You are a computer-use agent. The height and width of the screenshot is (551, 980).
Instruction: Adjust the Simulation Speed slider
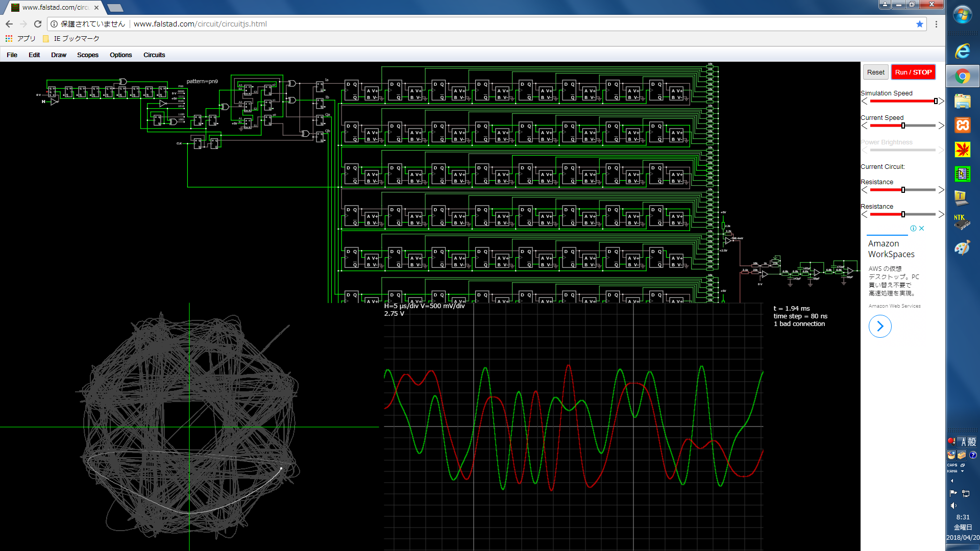902,101
